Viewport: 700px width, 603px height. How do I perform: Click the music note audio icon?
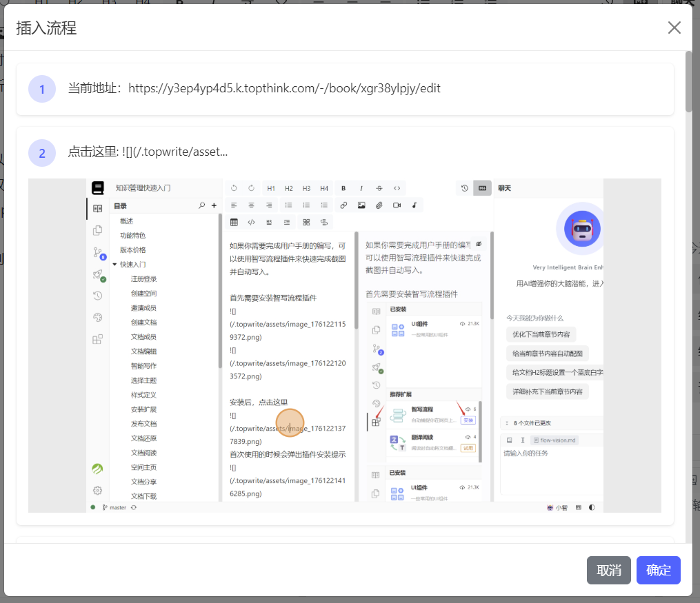click(414, 205)
